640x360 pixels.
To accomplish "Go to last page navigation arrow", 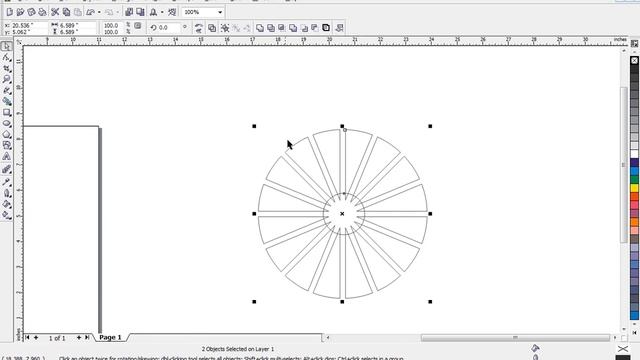I will click(x=87, y=338).
